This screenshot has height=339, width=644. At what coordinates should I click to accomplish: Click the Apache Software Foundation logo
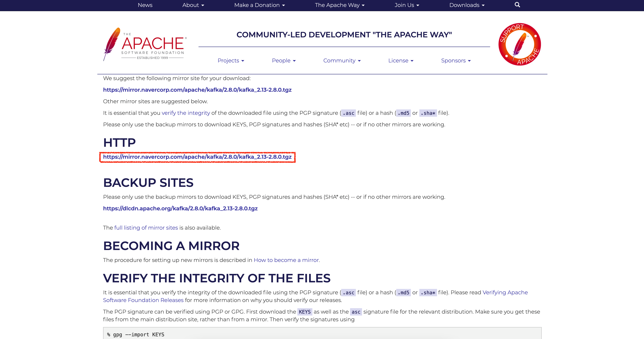pyautogui.click(x=145, y=44)
